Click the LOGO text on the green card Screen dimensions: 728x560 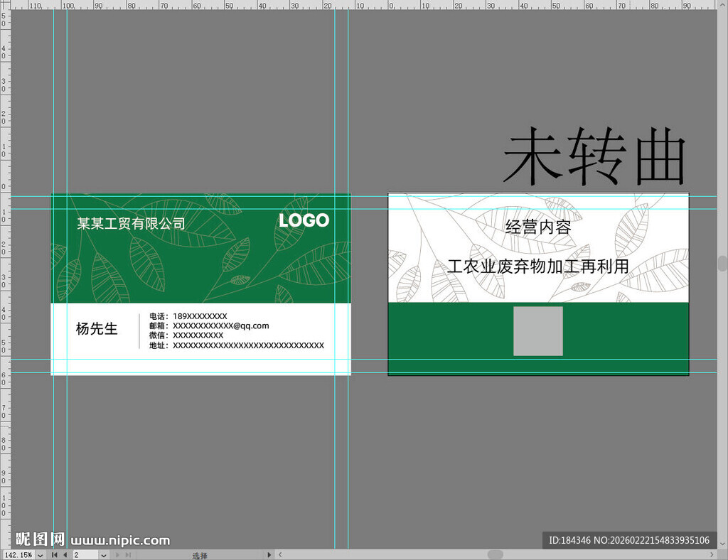click(304, 220)
